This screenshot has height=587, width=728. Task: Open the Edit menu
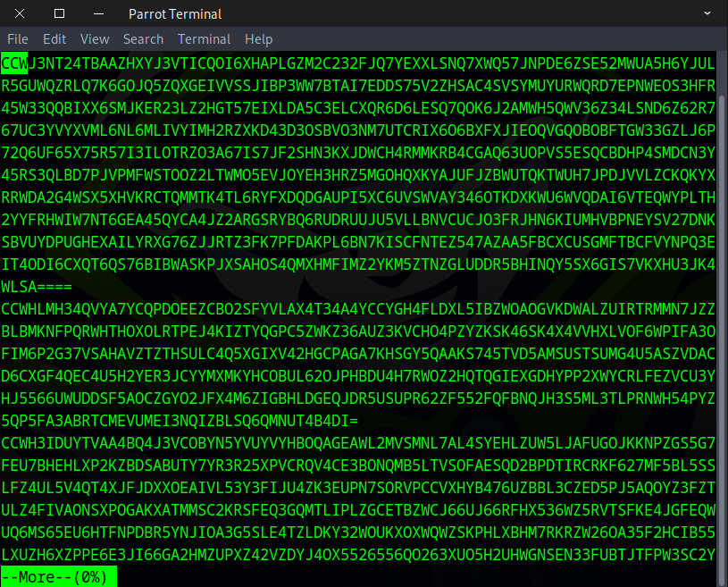pos(54,39)
